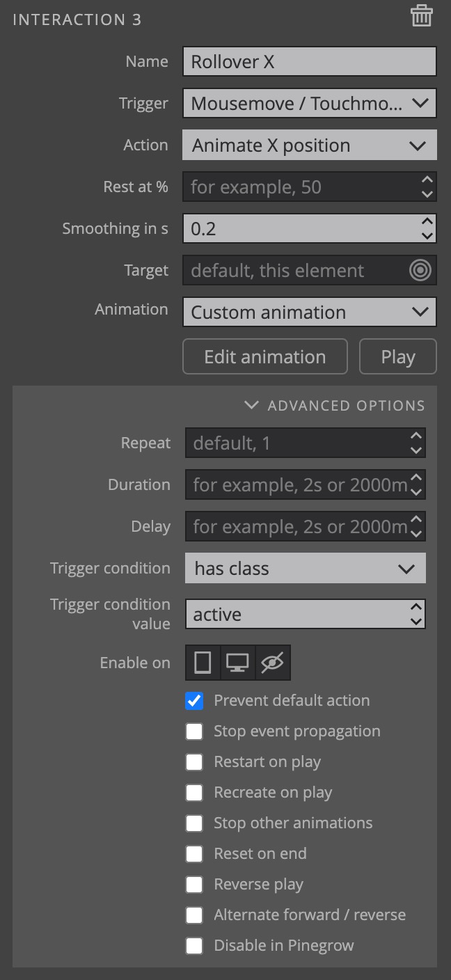Click the Edit animation button
The image size is (451, 980).
pyautogui.click(x=265, y=356)
